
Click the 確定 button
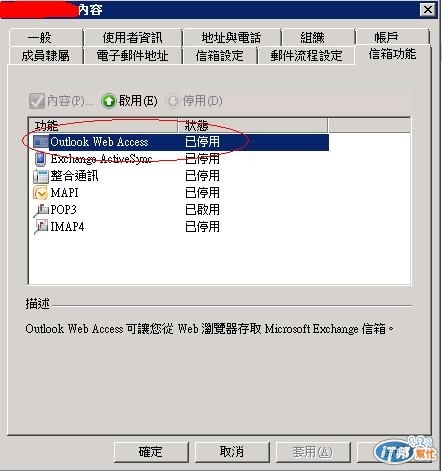pos(151,452)
